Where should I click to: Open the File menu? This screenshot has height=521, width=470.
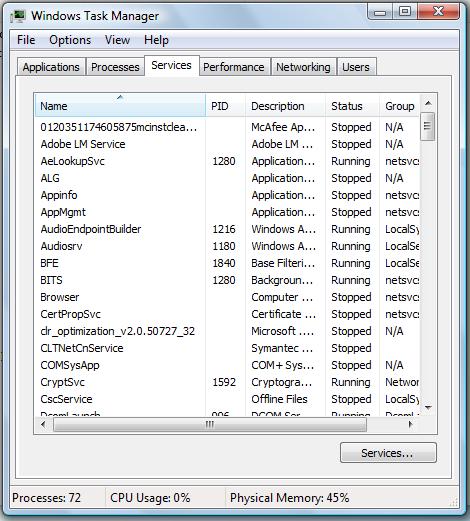tap(26, 40)
